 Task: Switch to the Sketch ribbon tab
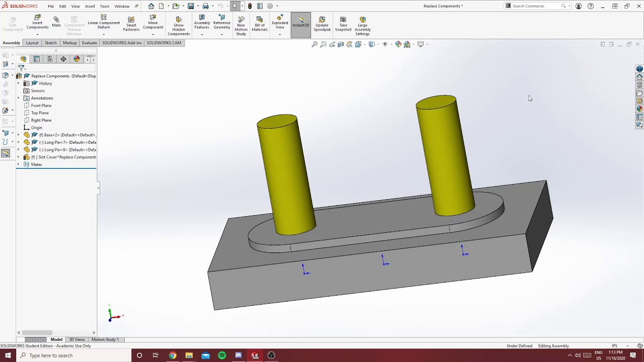pos(51,43)
